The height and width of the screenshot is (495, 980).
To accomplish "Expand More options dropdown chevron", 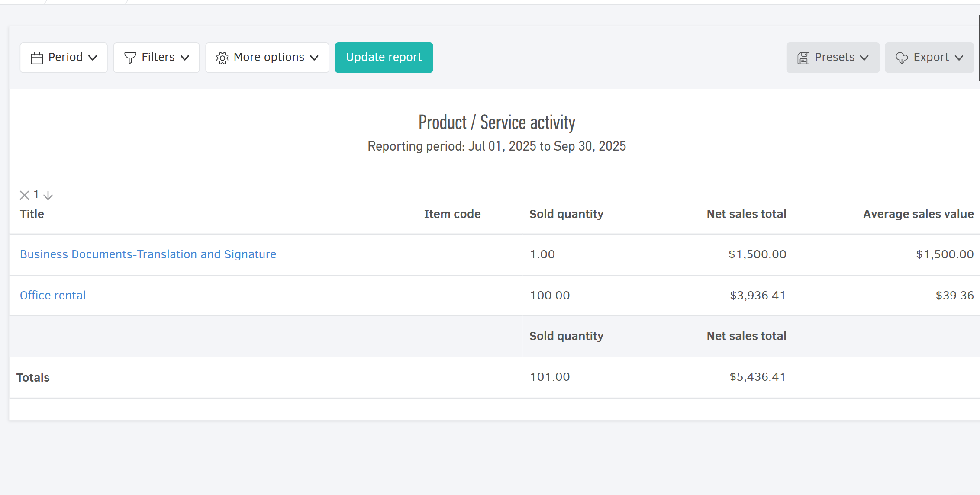I will [x=314, y=58].
